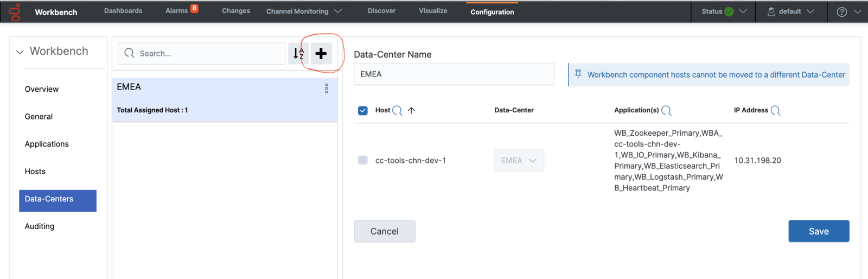
Task: Click the Save button
Action: 818,231
